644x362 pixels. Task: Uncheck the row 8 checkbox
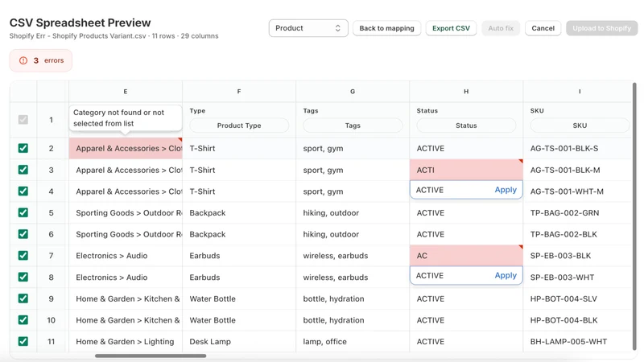point(23,277)
